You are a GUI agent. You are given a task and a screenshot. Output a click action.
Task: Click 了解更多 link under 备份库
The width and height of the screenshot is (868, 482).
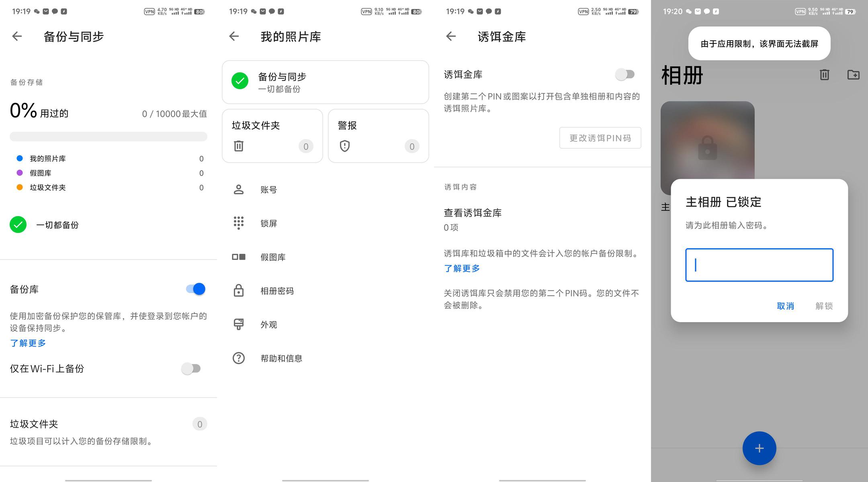tap(28, 343)
